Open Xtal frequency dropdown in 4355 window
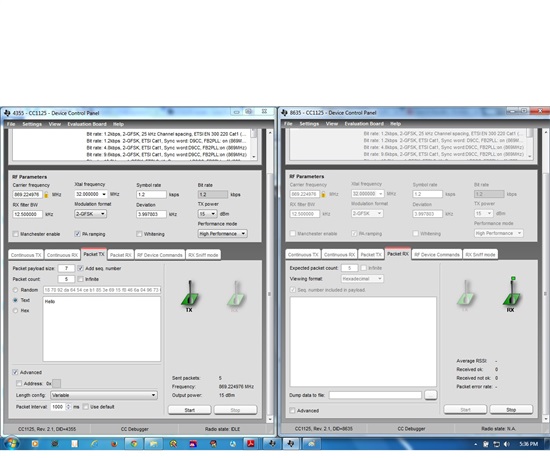The height and width of the screenshot is (458, 550). click(x=91, y=194)
